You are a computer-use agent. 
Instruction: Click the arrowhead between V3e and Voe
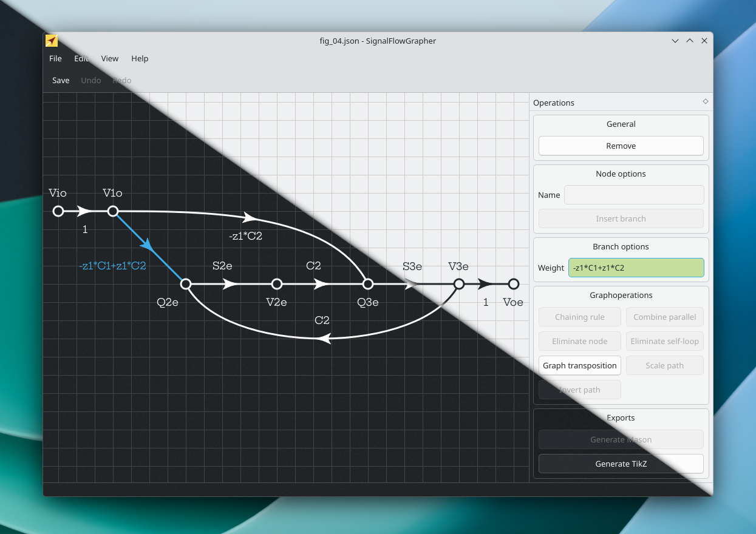pyautogui.click(x=486, y=284)
